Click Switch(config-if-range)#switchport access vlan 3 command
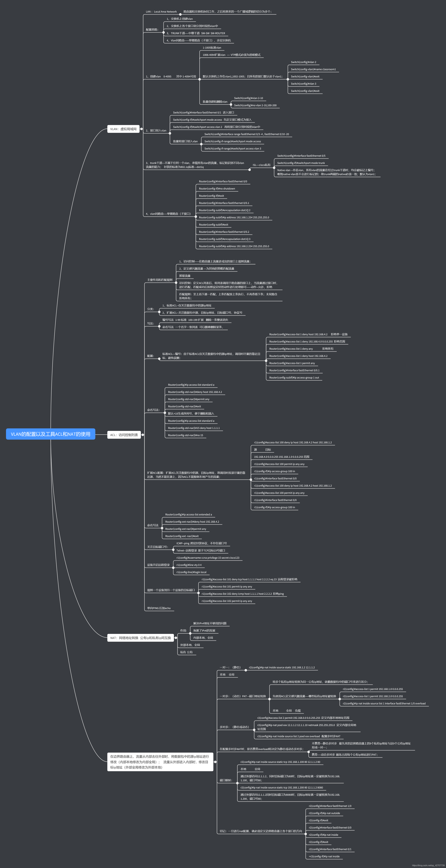The height and width of the screenshot is (868, 446). coord(233,149)
